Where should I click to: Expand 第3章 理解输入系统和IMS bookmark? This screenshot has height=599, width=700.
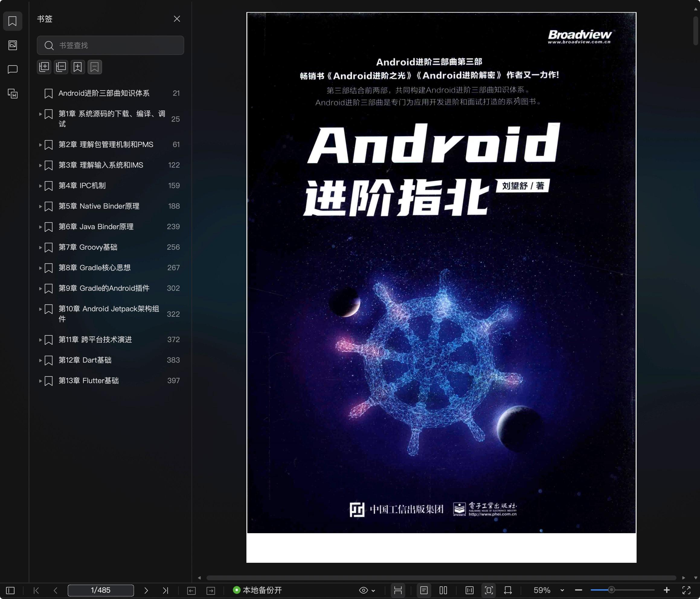pyautogui.click(x=40, y=165)
